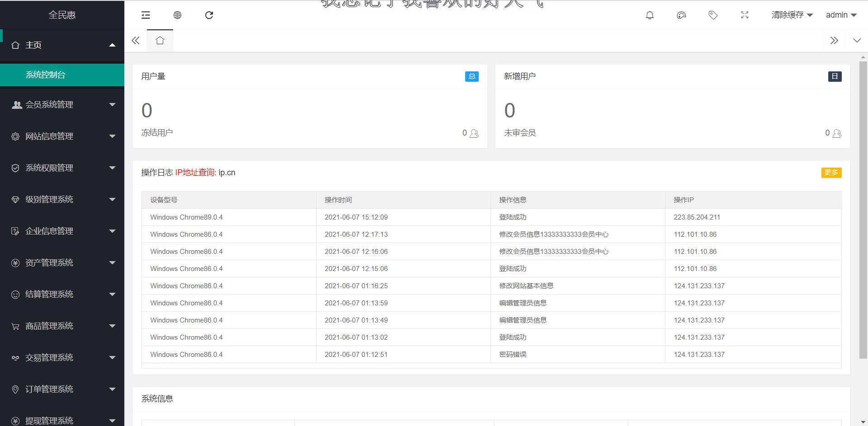
Task: Open the tab operations dropdown chevron
Action: [857, 41]
